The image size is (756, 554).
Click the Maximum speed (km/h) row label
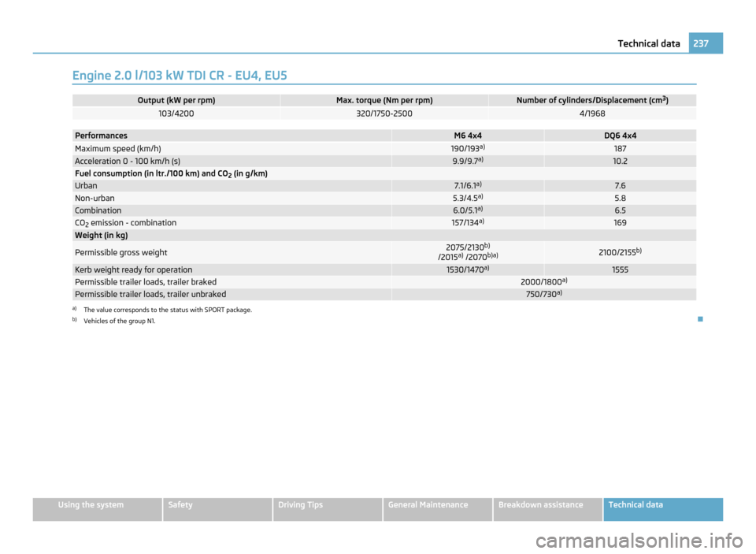[118, 149]
